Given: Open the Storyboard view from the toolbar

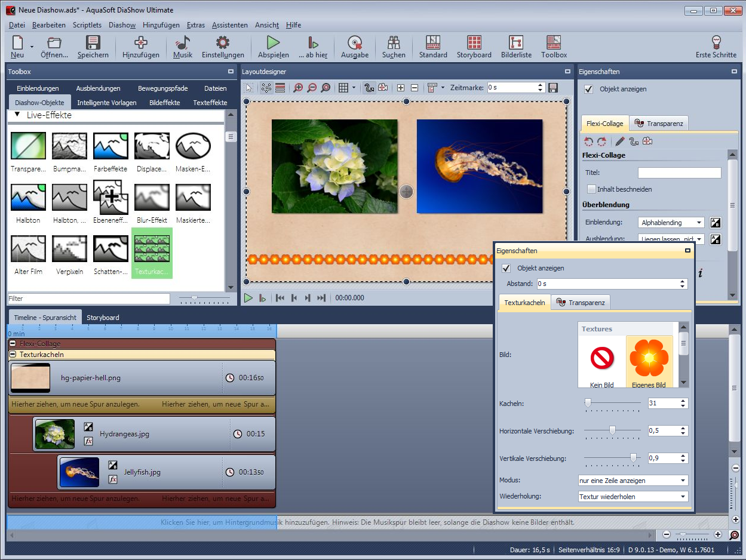Looking at the screenshot, I should click(x=474, y=43).
